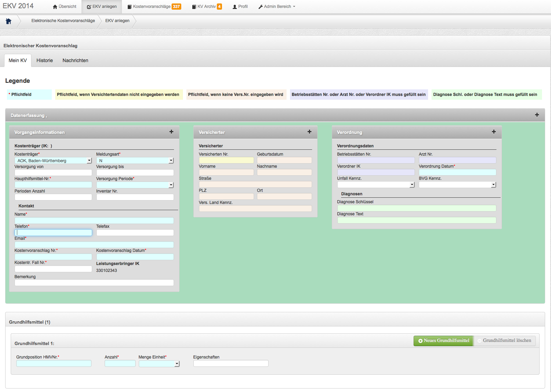The image size is (551, 392).
Task: Expand the Datenerfassung panel plus icon
Action: [537, 115]
